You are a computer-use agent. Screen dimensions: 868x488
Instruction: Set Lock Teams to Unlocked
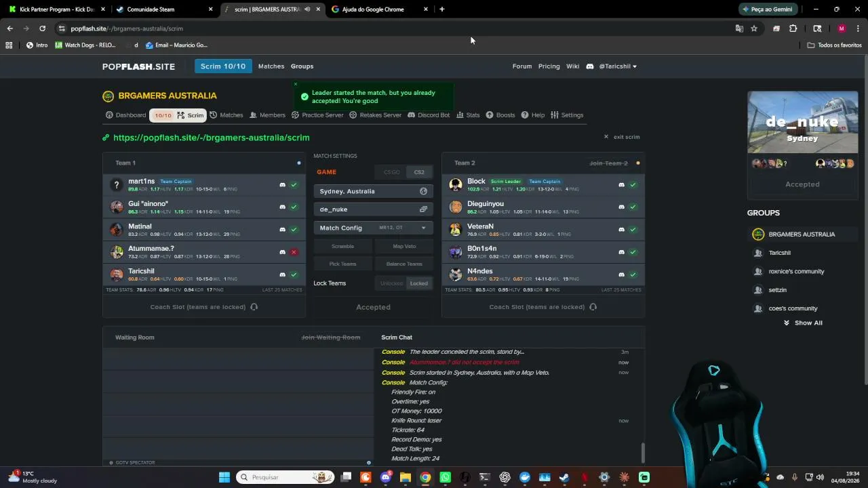coord(391,283)
